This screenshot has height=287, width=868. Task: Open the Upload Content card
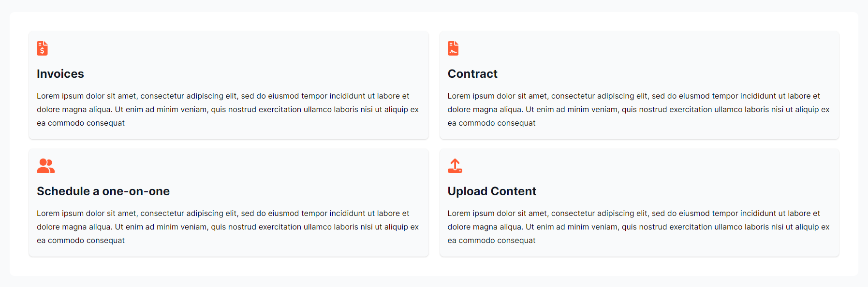click(639, 203)
